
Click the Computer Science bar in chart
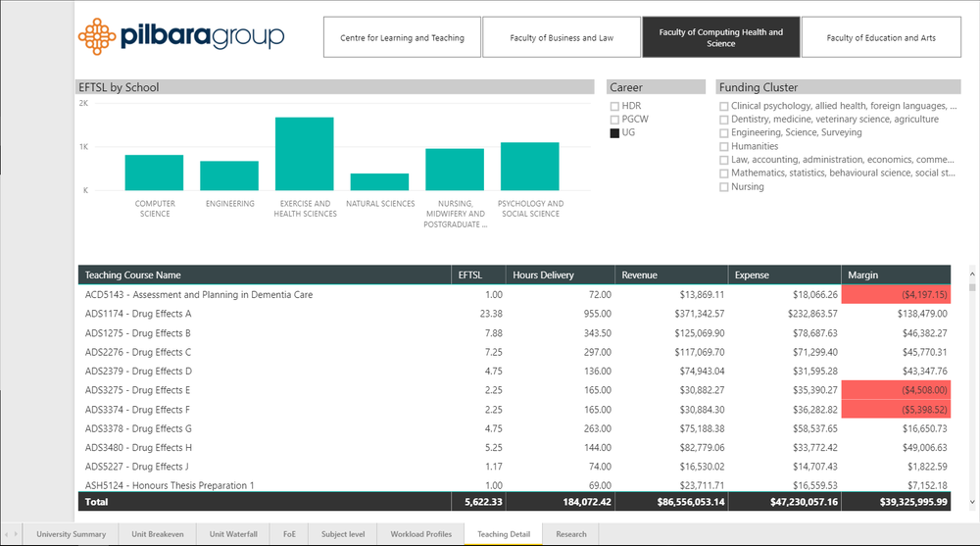coord(155,173)
